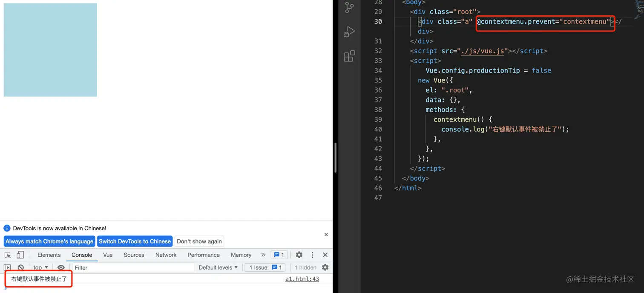This screenshot has width=644, height=293.
Task: Show more DevTools tabs chevron
Action: pos(263,255)
